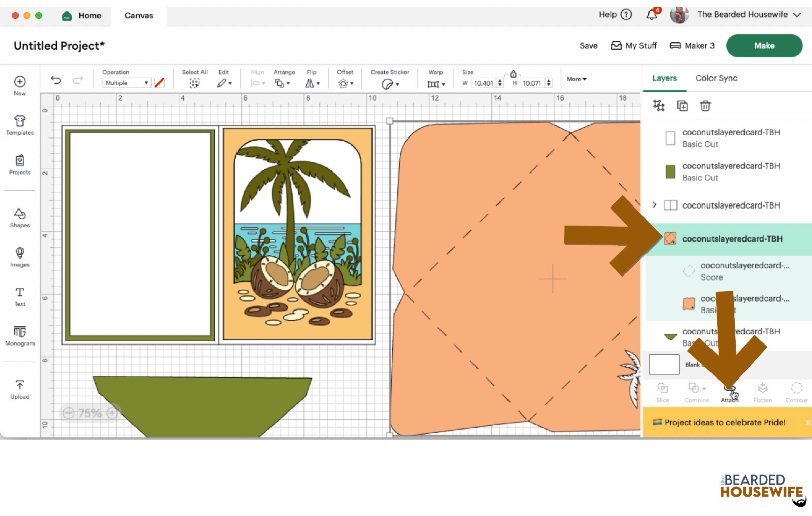812x516 pixels.
Task: Open the Create Sticker tool
Action: [x=389, y=83]
